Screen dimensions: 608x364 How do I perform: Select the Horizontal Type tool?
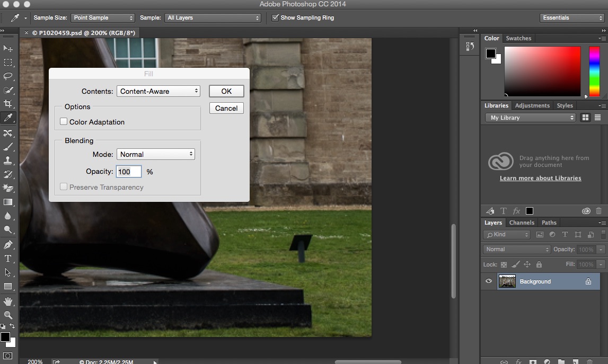(x=8, y=259)
